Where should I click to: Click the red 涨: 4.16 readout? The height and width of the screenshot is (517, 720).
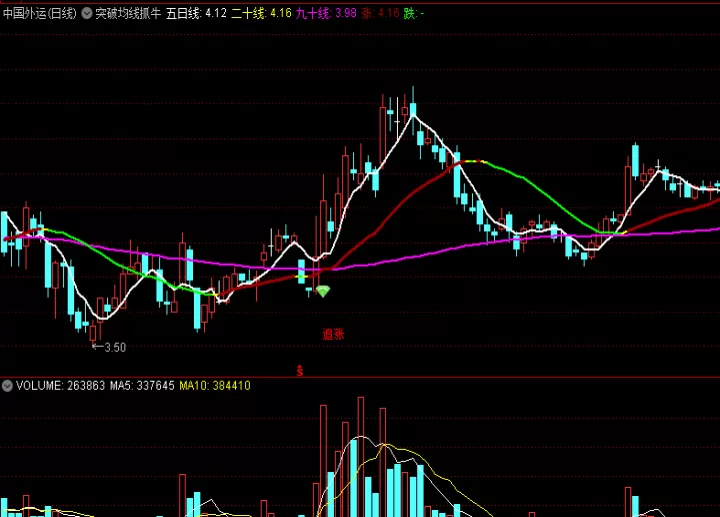coord(380,13)
